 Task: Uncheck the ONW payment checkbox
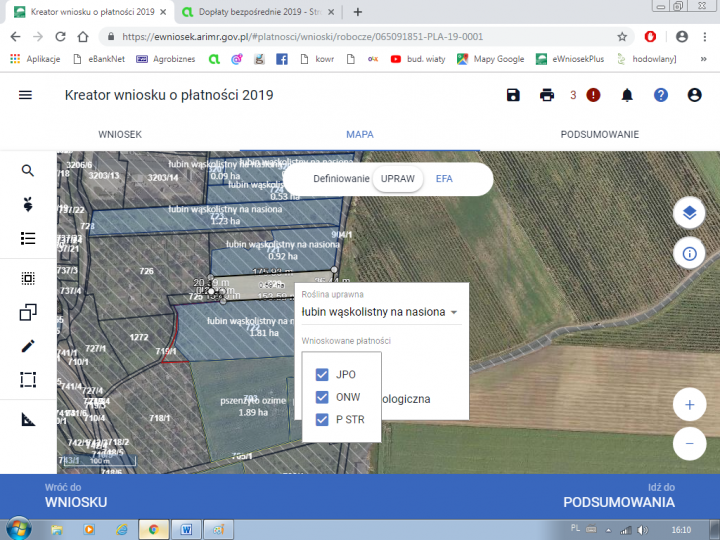(x=322, y=397)
